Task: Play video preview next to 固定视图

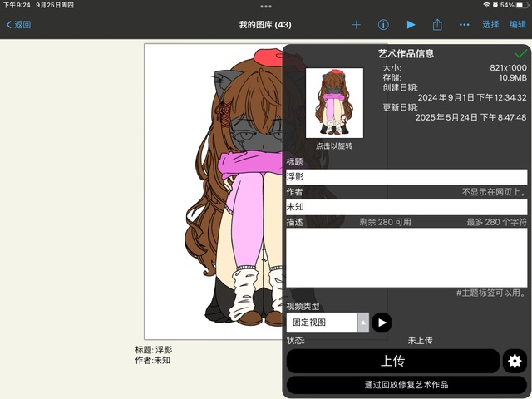Action: pyautogui.click(x=382, y=323)
